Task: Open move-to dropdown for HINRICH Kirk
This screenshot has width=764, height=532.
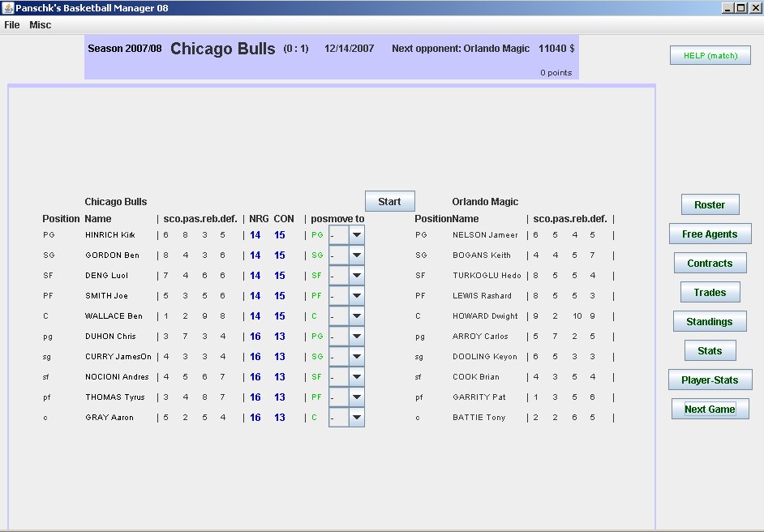Action: coord(357,235)
